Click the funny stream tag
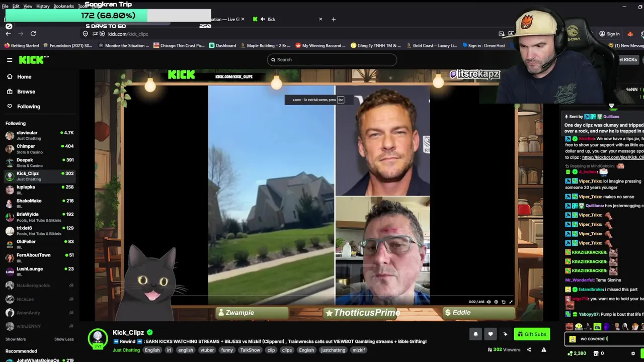 pos(227,350)
